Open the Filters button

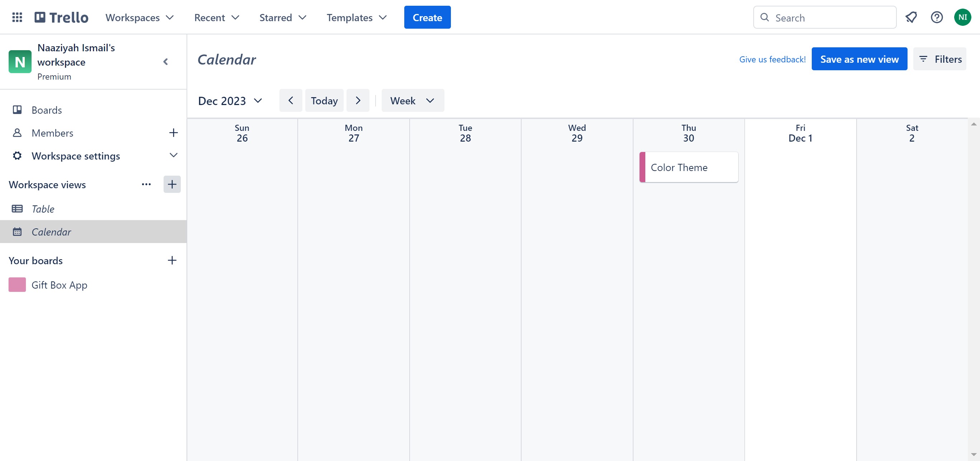(x=940, y=59)
